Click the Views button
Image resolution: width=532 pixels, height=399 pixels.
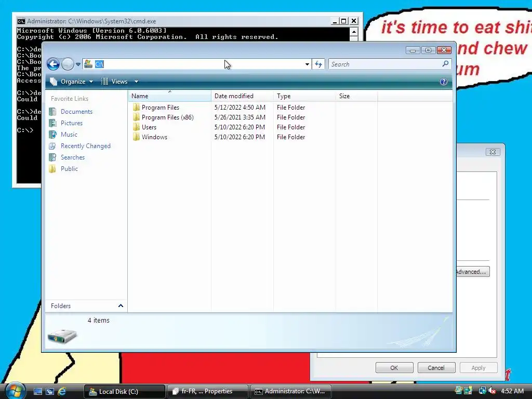pos(115,82)
